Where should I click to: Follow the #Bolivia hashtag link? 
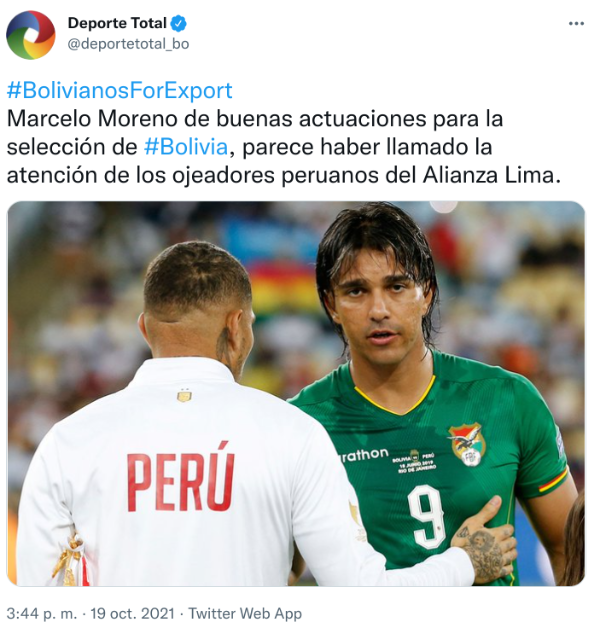pos(186,147)
